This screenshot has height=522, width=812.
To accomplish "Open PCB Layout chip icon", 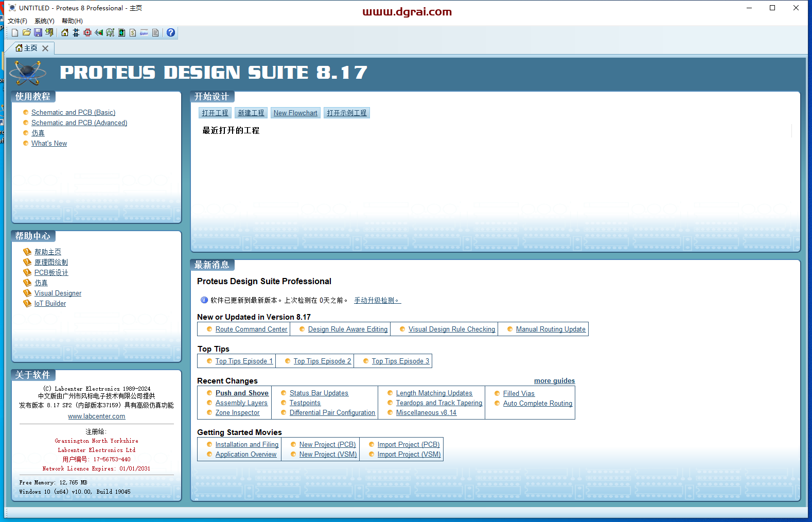I will (87, 33).
